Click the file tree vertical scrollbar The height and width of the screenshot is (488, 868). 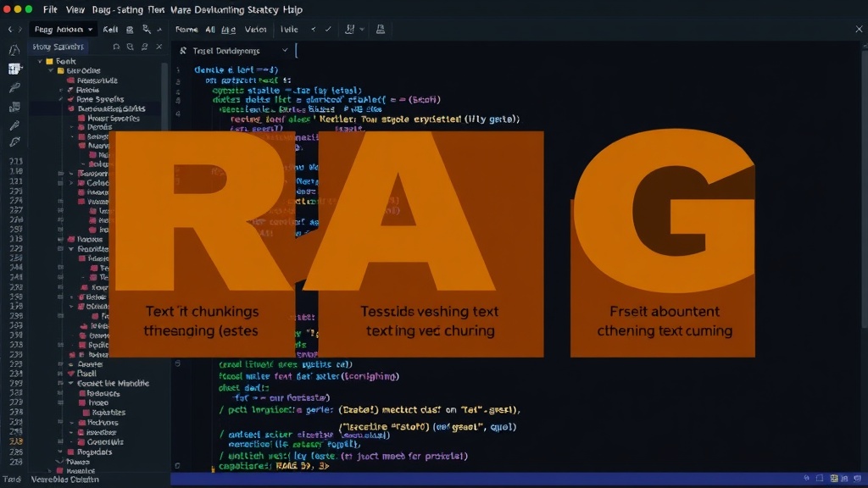point(164,97)
